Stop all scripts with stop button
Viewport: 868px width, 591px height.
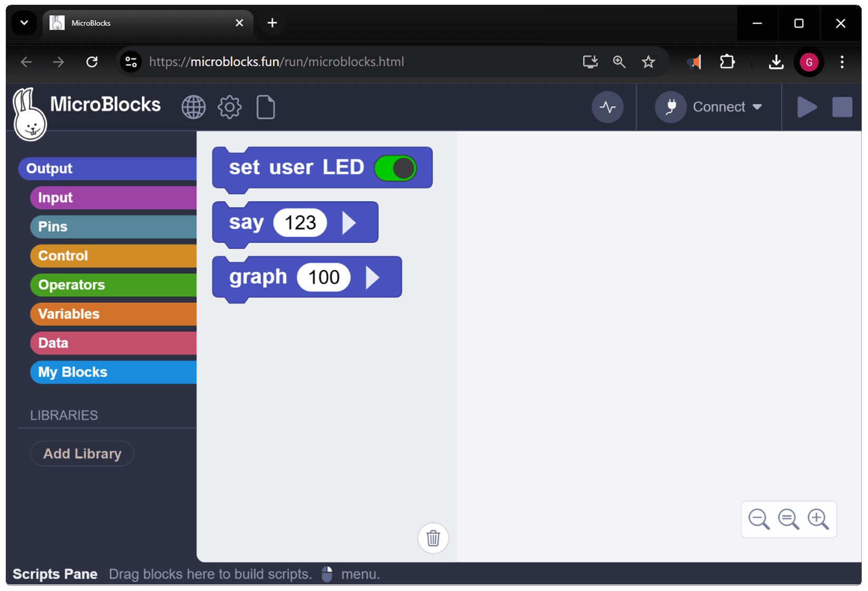tap(842, 107)
